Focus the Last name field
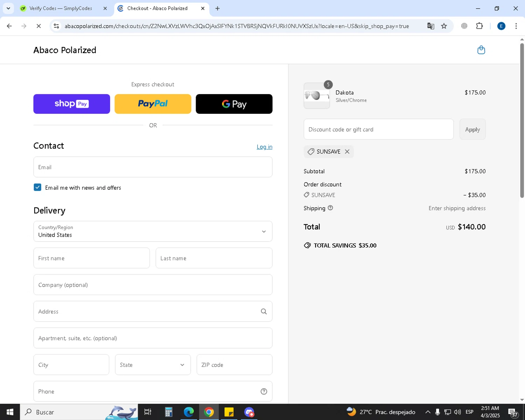The image size is (525, 420). click(x=214, y=258)
